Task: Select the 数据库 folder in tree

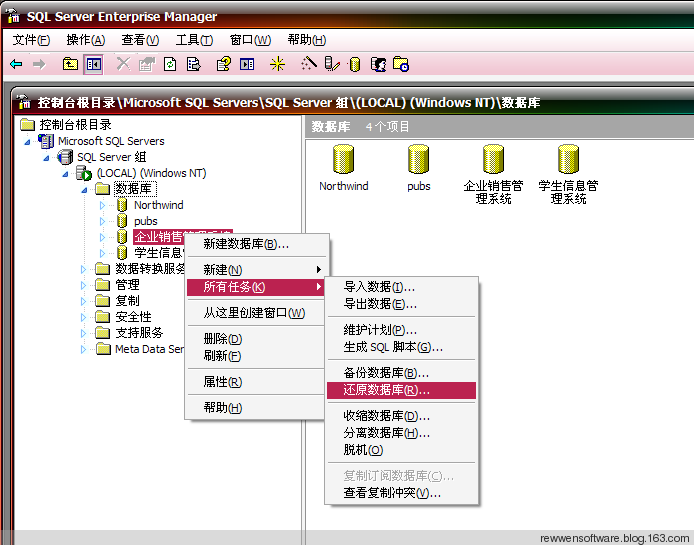Action: pos(135,189)
